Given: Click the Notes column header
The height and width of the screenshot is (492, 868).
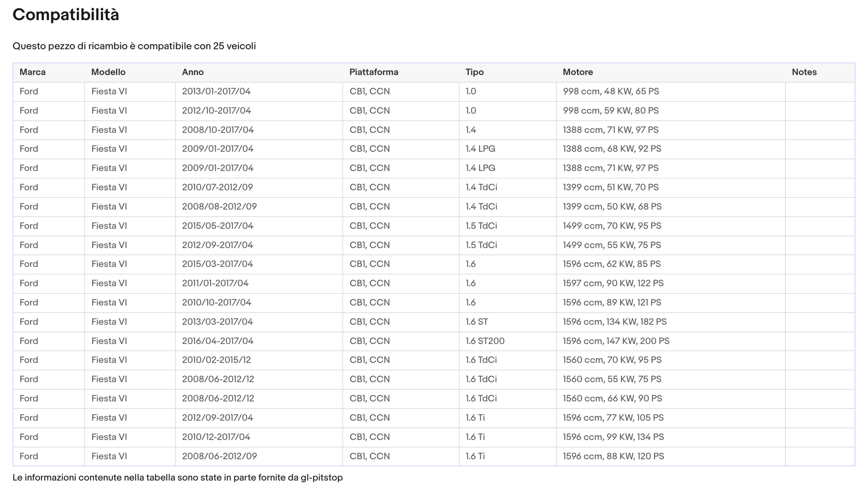Looking at the screenshot, I should (804, 72).
